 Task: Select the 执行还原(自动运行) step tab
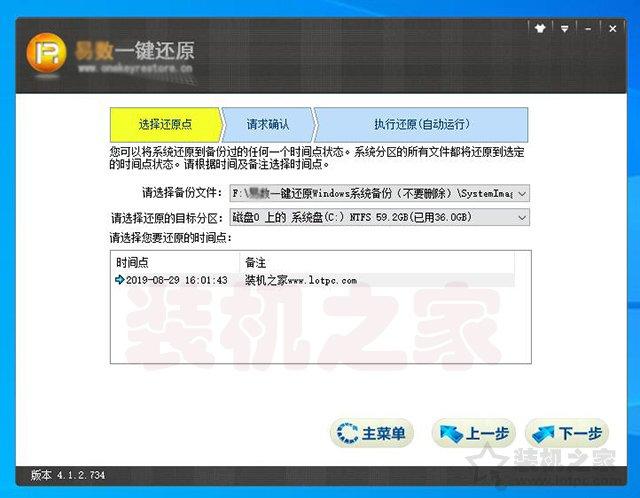(422, 124)
